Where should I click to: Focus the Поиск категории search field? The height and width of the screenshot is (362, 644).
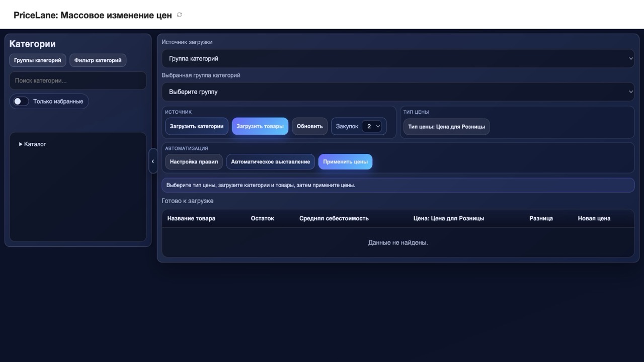(x=78, y=80)
